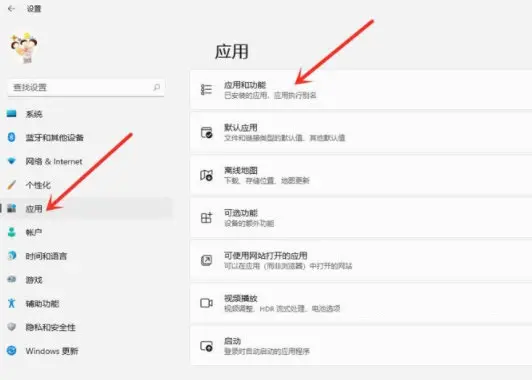Go to Windows 更新 page
Viewport: 532px width, 380px height.
pos(87,350)
